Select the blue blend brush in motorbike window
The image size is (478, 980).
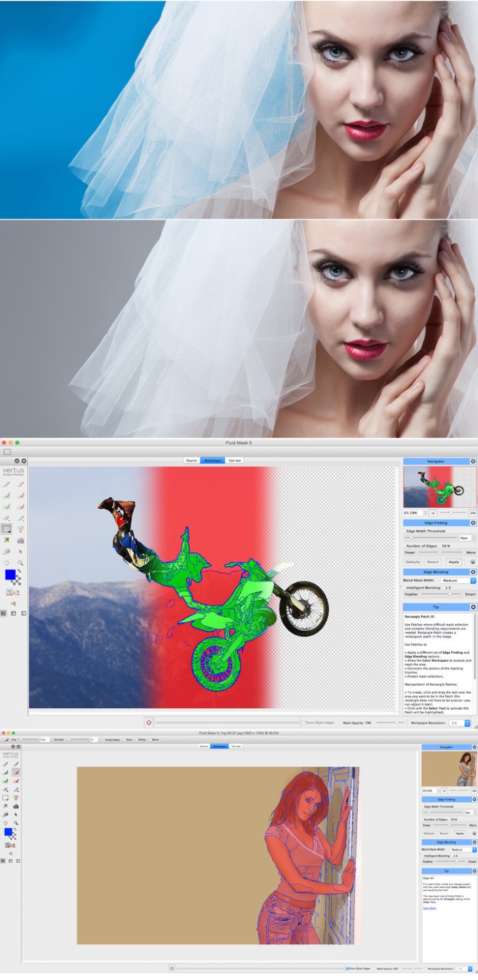20,518
